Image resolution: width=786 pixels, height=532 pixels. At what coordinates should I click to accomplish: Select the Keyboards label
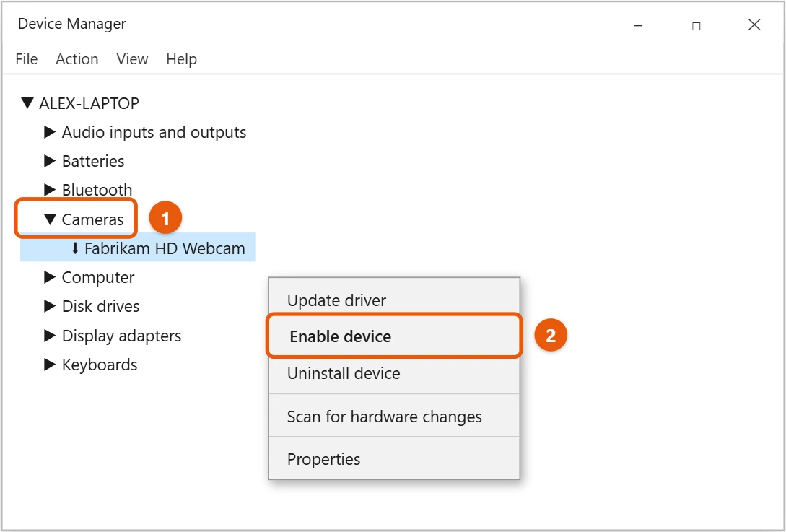point(100,365)
